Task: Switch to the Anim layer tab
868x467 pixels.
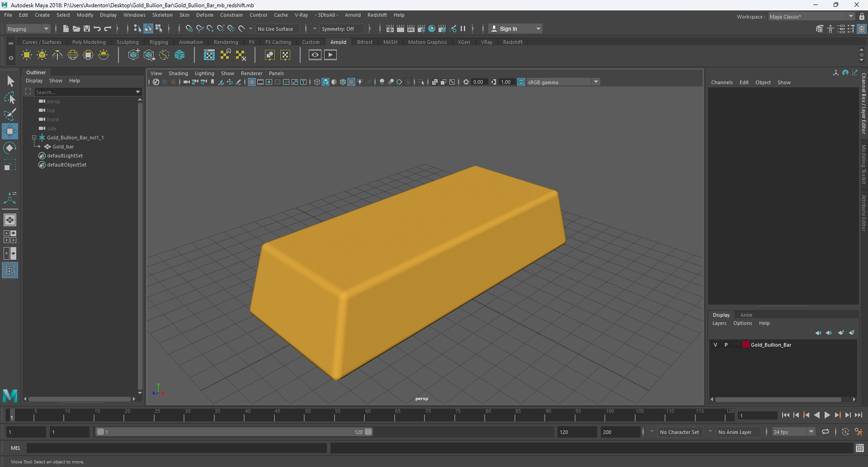Action: click(x=746, y=315)
